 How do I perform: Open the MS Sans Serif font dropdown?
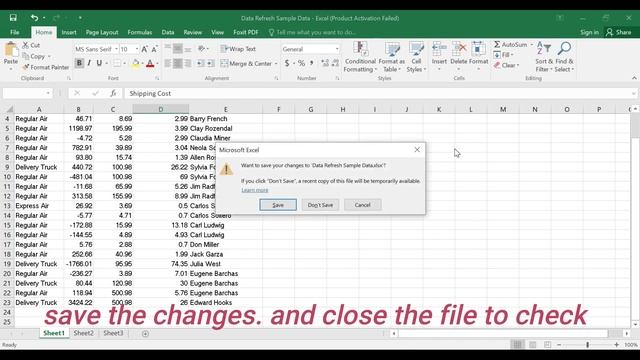[x=116, y=49]
